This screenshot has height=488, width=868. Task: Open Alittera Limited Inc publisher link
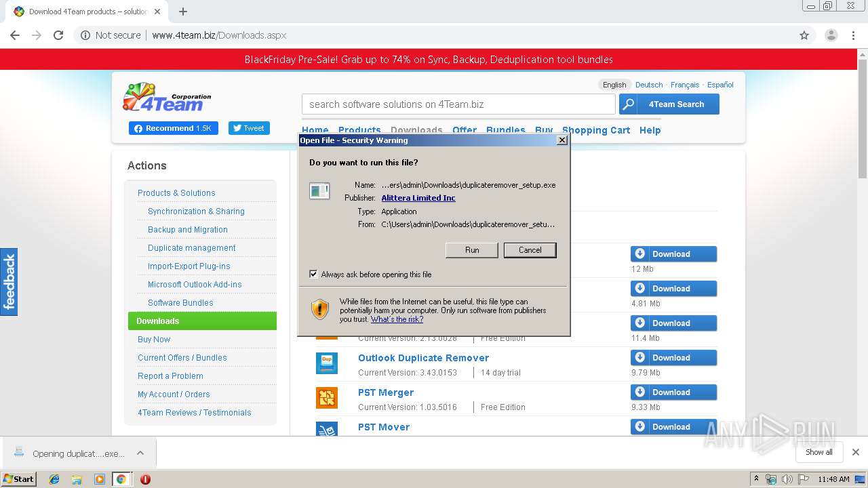pyautogui.click(x=418, y=198)
